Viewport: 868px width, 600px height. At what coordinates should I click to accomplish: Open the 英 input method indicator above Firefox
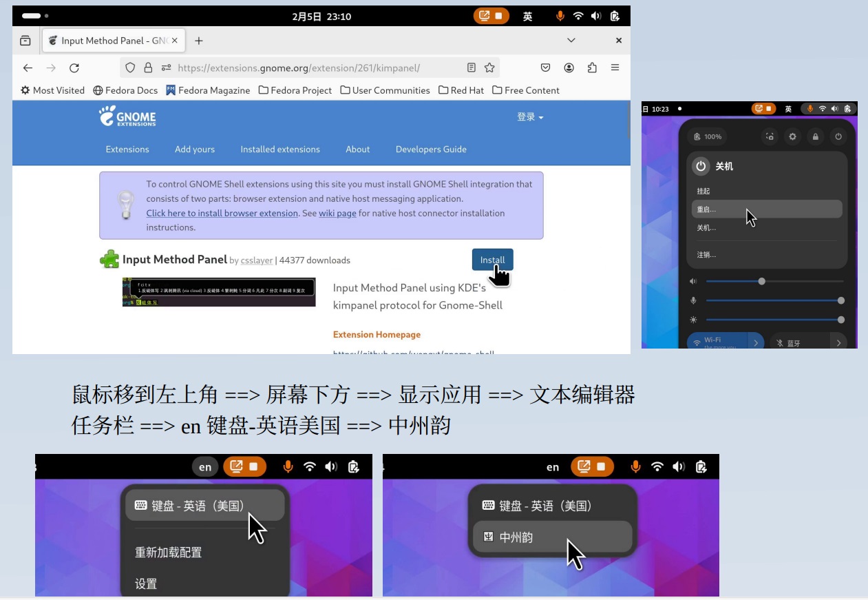(x=527, y=16)
